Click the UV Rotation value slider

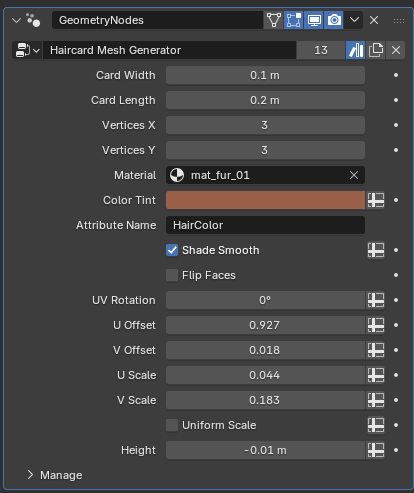pyautogui.click(x=265, y=300)
